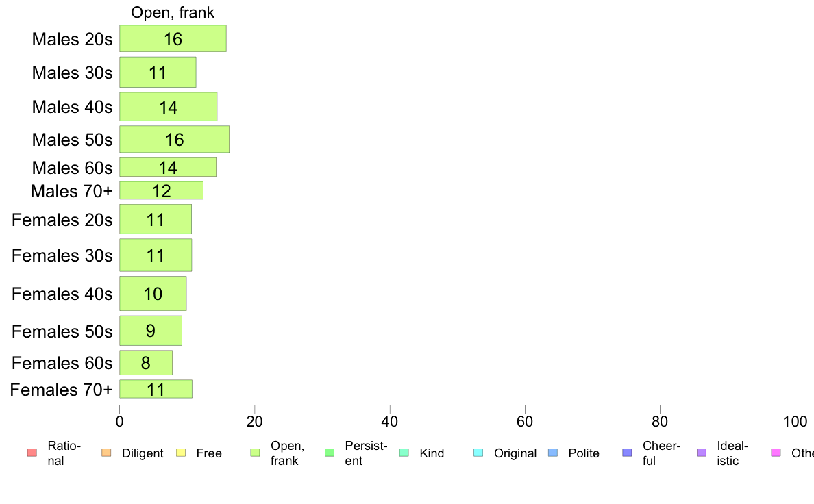Click the Open, frank column title

point(173,12)
